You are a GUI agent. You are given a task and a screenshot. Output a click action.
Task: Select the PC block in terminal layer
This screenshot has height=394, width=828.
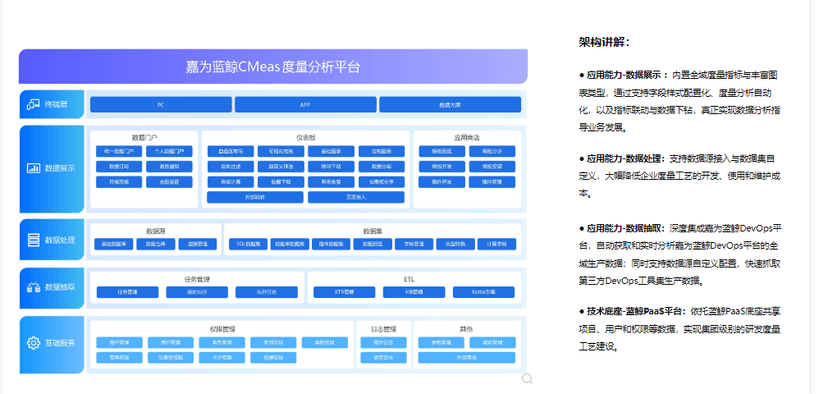pyautogui.click(x=161, y=105)
